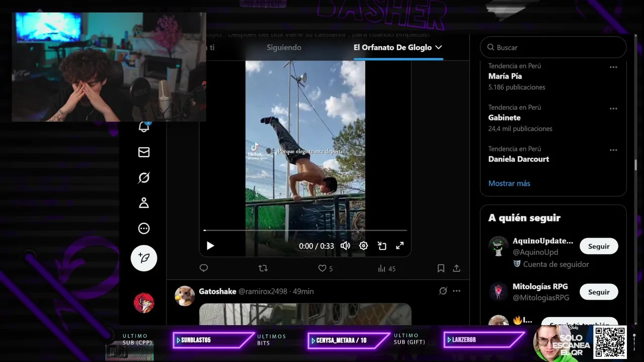Open video settings gear icon
This screenshot has height=362, width=644.
pos(363,246)
